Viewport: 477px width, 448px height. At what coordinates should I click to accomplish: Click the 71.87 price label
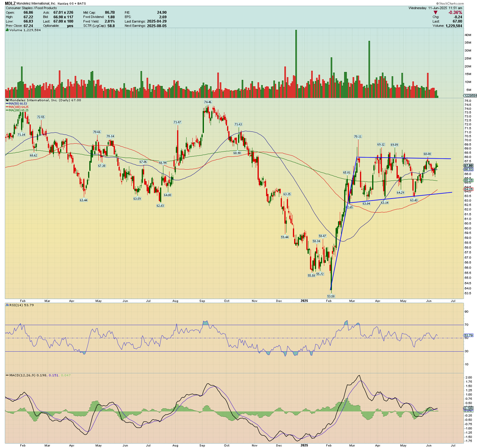point(177,122)
